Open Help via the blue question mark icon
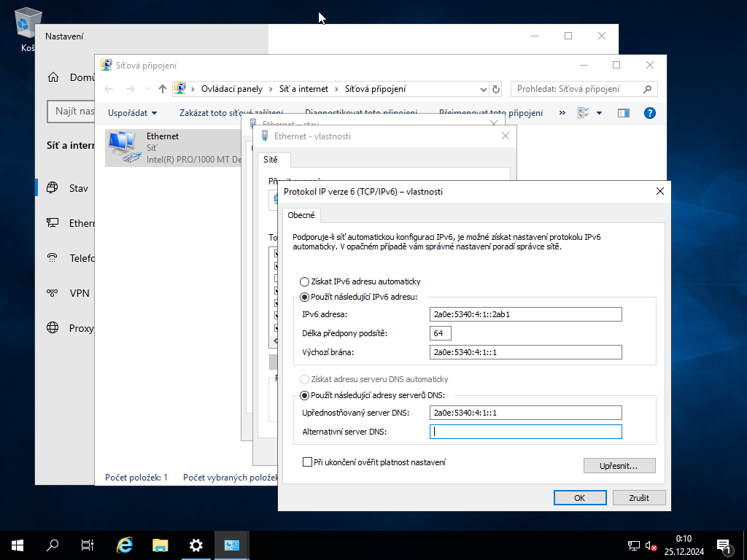 click(649, 113)
